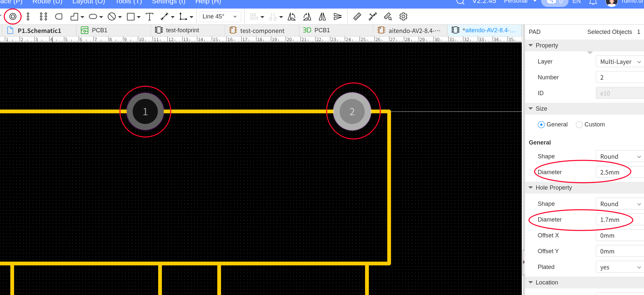Select the Text tool
Screen dimensions: 644x295
[150, 16]
